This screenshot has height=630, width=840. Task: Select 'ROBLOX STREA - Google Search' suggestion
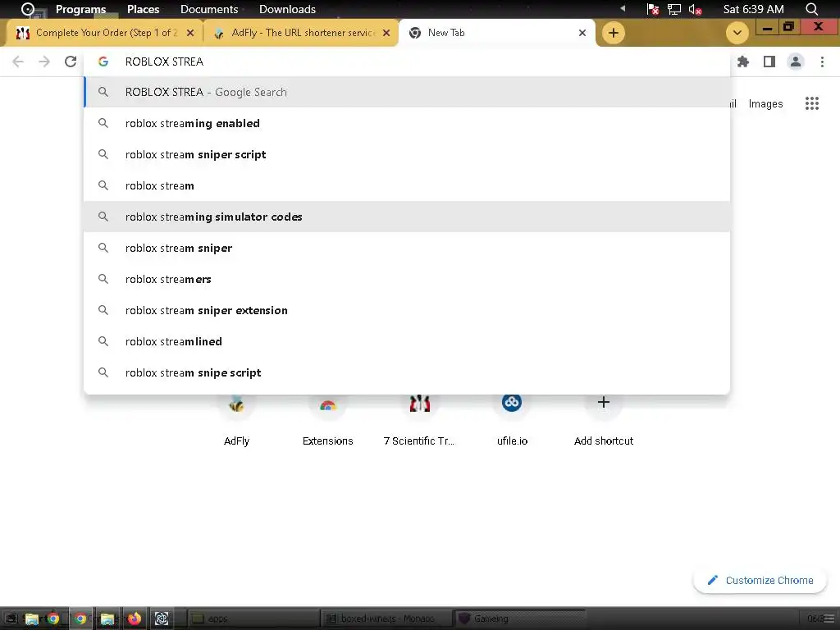pyautogui.click(x=407, y=92)
